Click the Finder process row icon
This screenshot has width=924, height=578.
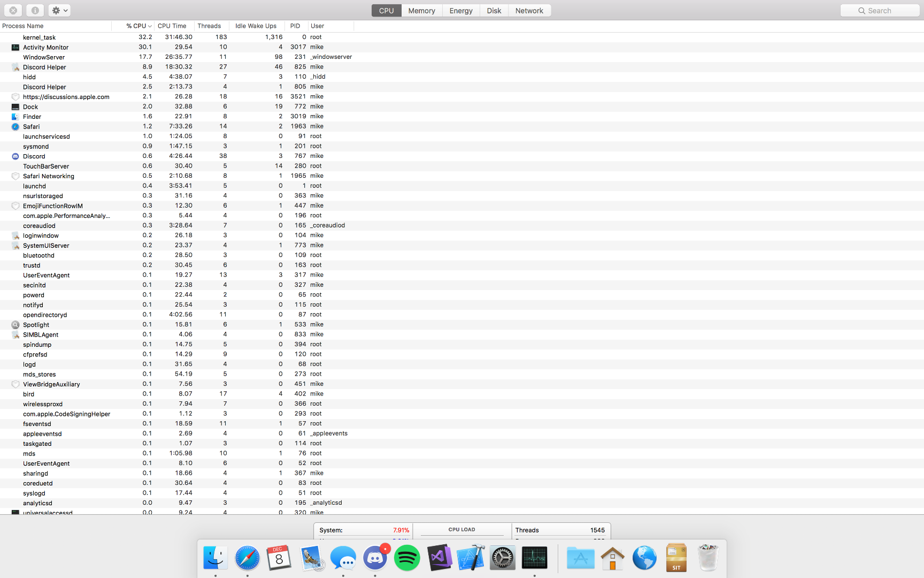(16, 117)
